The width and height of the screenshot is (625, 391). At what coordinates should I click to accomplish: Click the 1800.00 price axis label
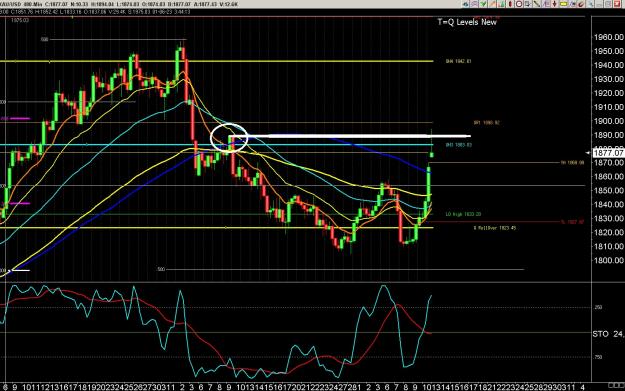pos(609,261)
